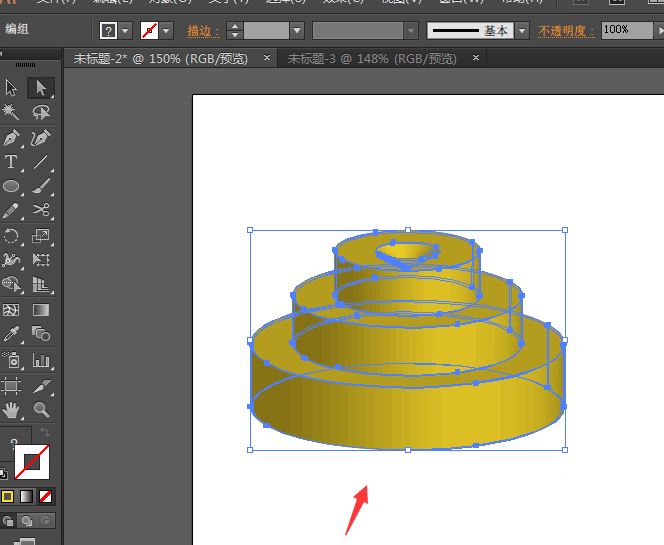
Task: Click the control bar stroke none swatch
Action: [149, 31]
